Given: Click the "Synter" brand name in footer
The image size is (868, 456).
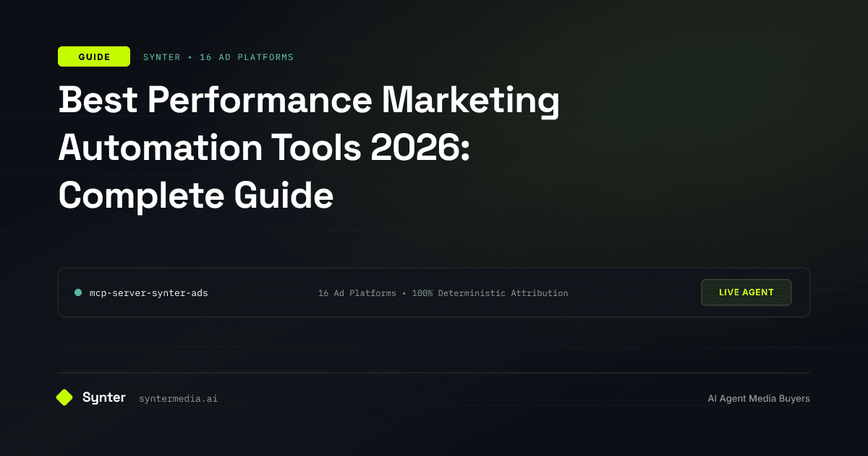Looking at the screenshot, I should 104,397.
